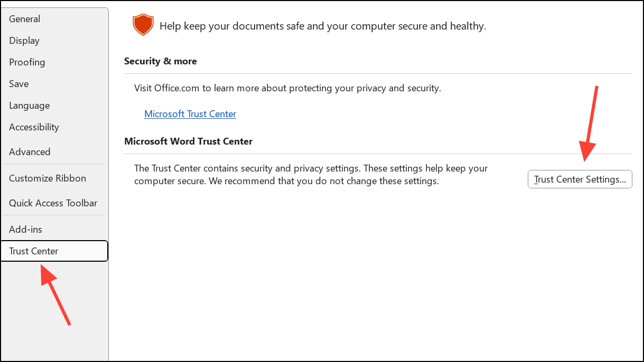Viewport: 644px width, 362px height.
Task: Open Customize Ribbon settings
Action: tap(47, 178)
